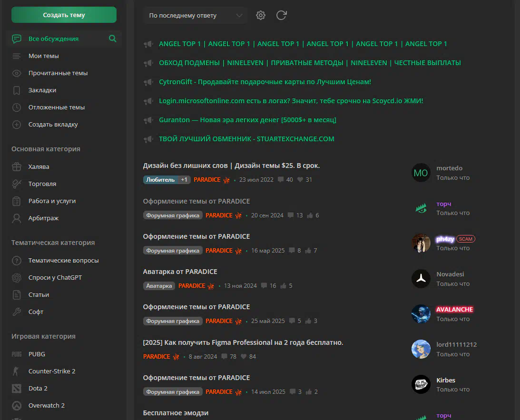Click the bookmark icon beside Закладки
This screenshot has height=420, width=520.
(x=17, y=90)
